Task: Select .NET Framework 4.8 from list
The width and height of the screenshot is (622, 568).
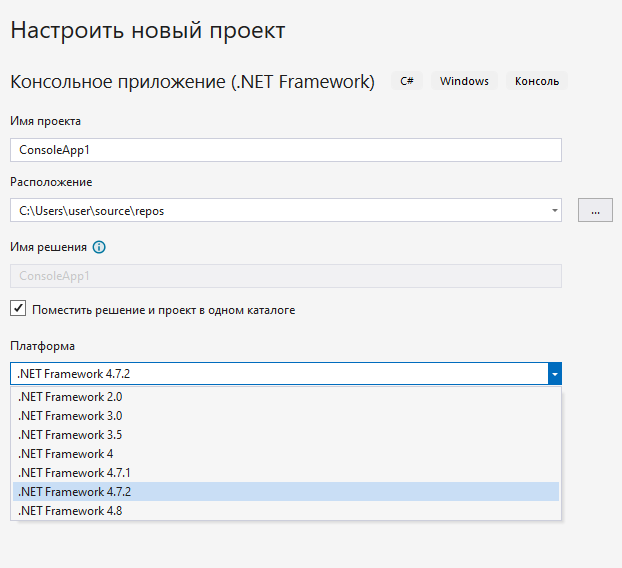Action: (x=286, y=511)
